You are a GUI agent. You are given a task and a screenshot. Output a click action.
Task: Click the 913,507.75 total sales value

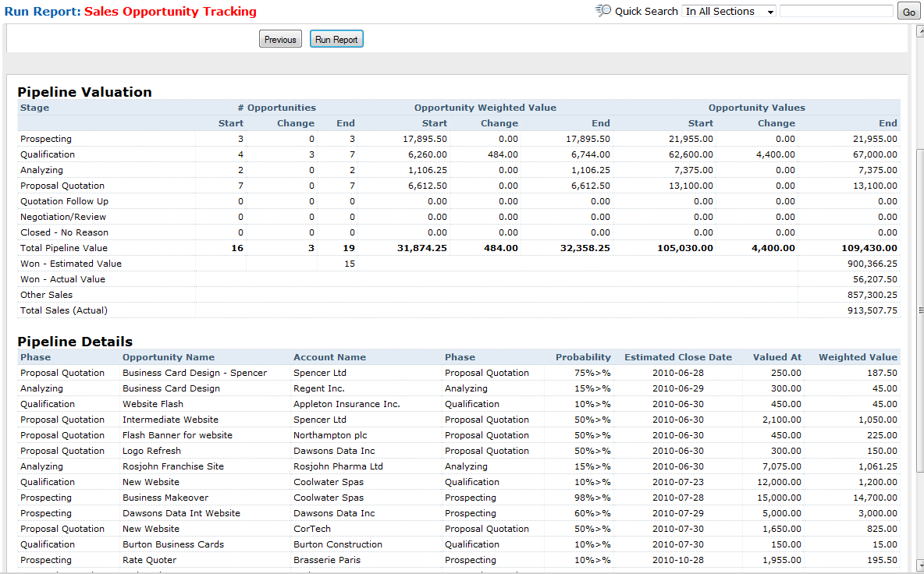(872, 310)
